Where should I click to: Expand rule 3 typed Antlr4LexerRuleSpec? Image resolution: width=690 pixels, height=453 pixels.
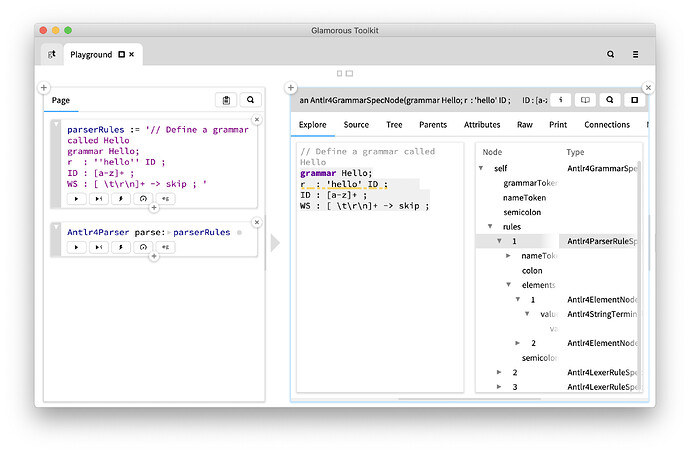(x=499, y=387)
